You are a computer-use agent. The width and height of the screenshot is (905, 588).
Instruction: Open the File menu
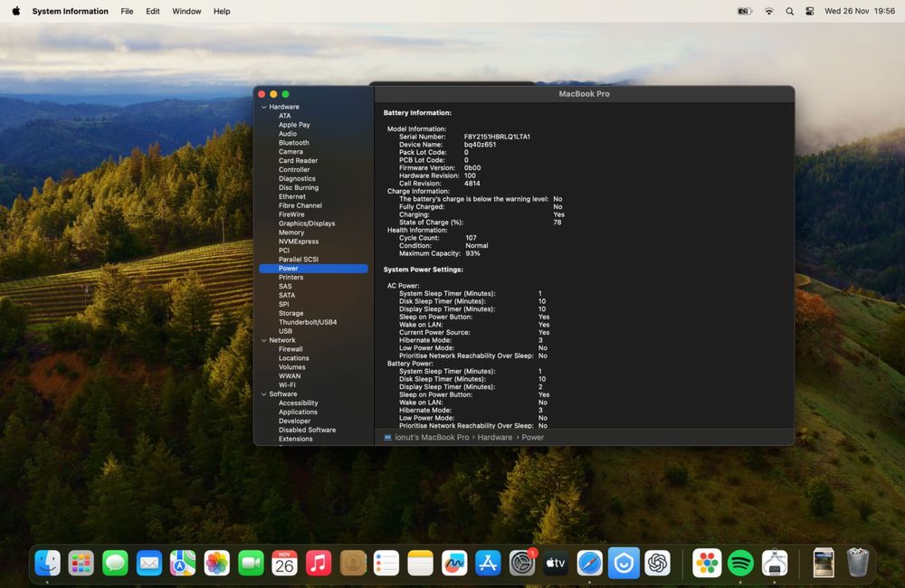click(127, 11)
